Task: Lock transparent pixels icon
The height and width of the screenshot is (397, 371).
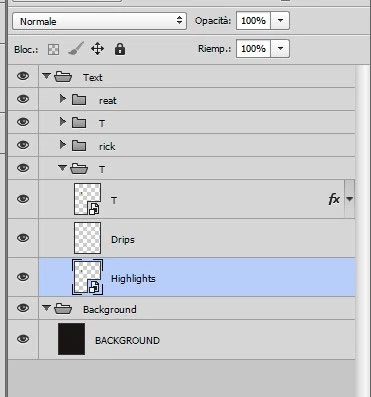Action: (x=53, y=50)
